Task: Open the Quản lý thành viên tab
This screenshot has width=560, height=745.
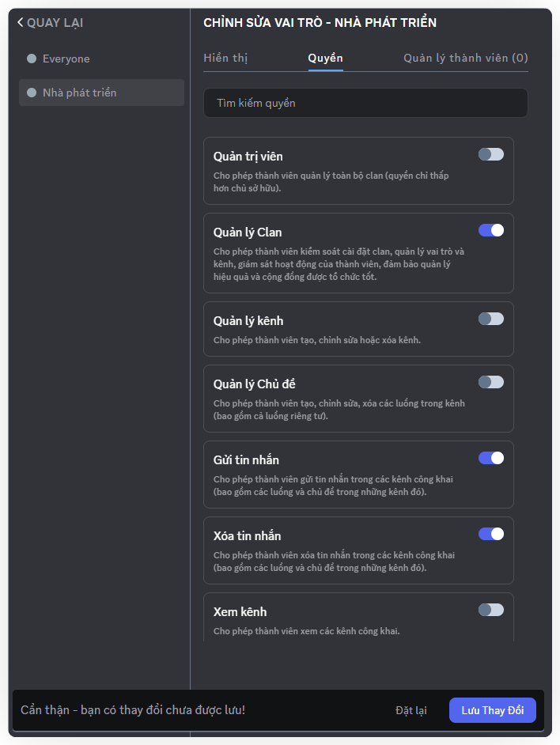Action: click(465, 58)
